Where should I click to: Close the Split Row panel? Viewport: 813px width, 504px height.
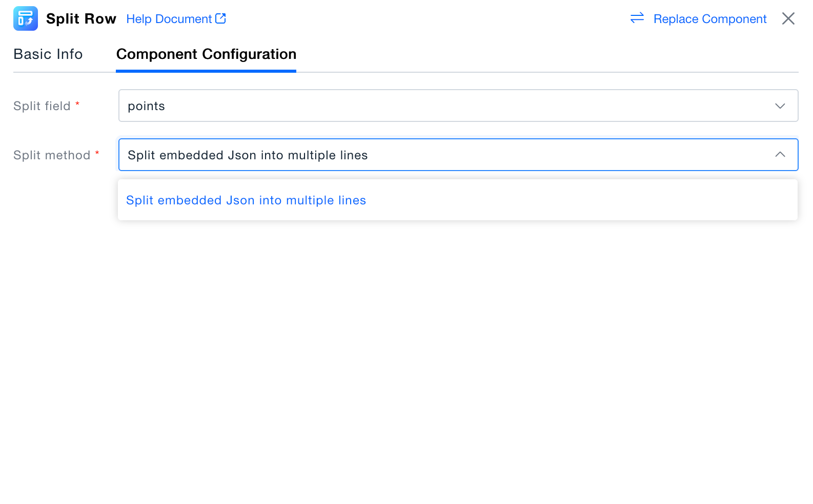788,18
